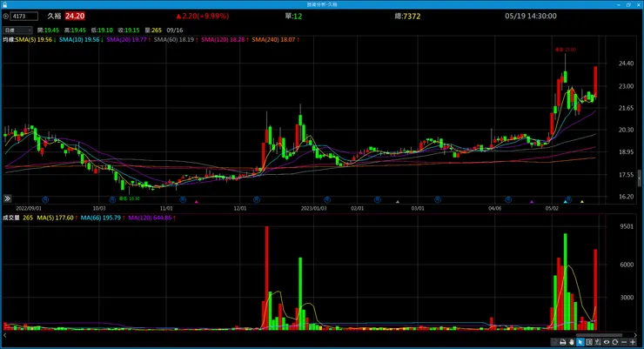
Task: Click the circular marker above the 2022/09/01 date label
Action: coord(45,199)
